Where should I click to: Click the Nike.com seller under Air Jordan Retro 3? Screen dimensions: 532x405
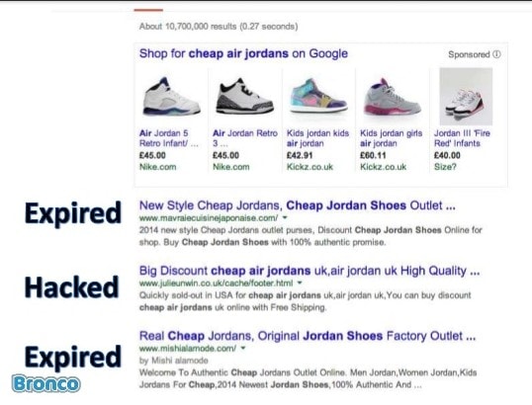point(231,167)
